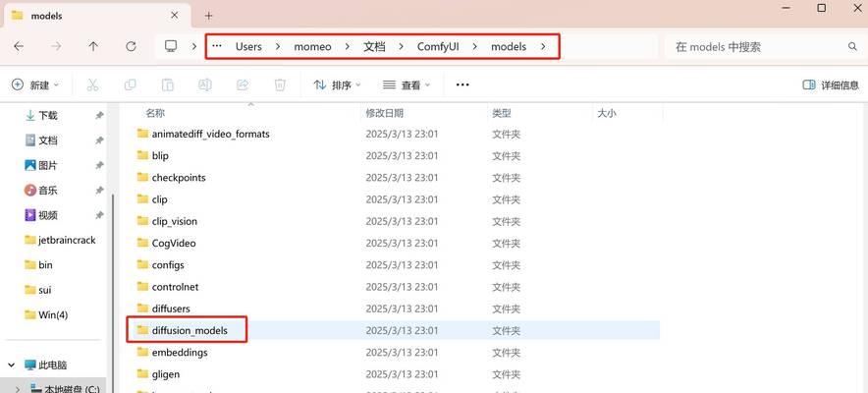
Task: Expand chevron after ComfyUI in breadcrumb
Action: (475, 47)
